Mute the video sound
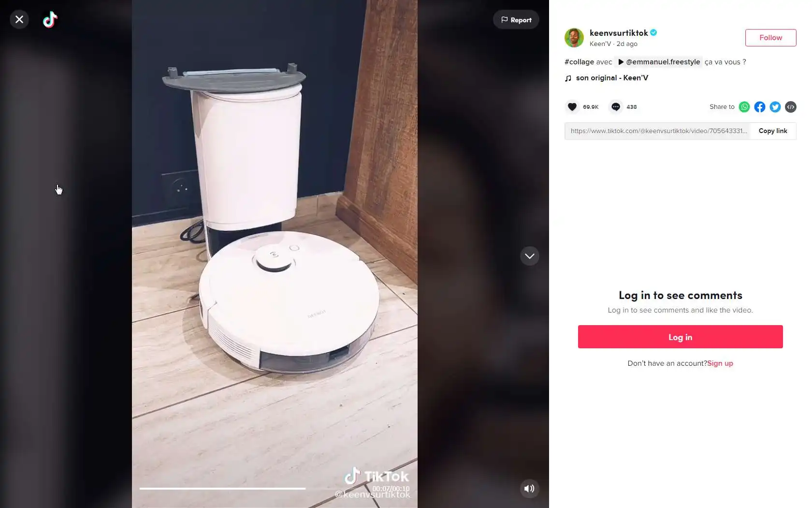 point(530,489)
